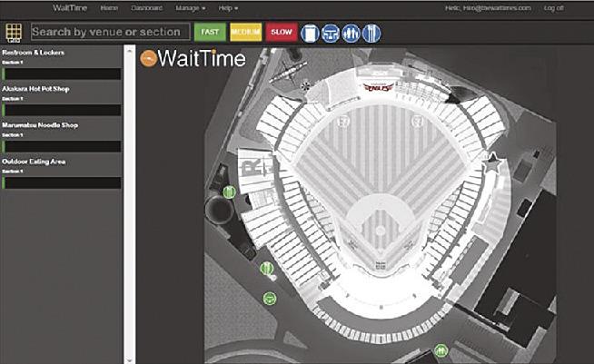
Task: Toggle the MEDIUM wait filter
Action: pyautogui.click(x=246, y=32)
